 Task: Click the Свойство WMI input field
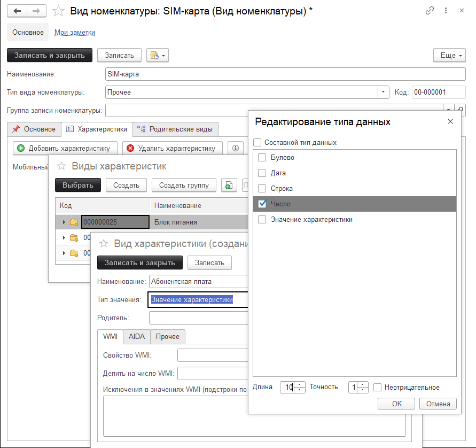pyautogui.click(x=213, y=355)
